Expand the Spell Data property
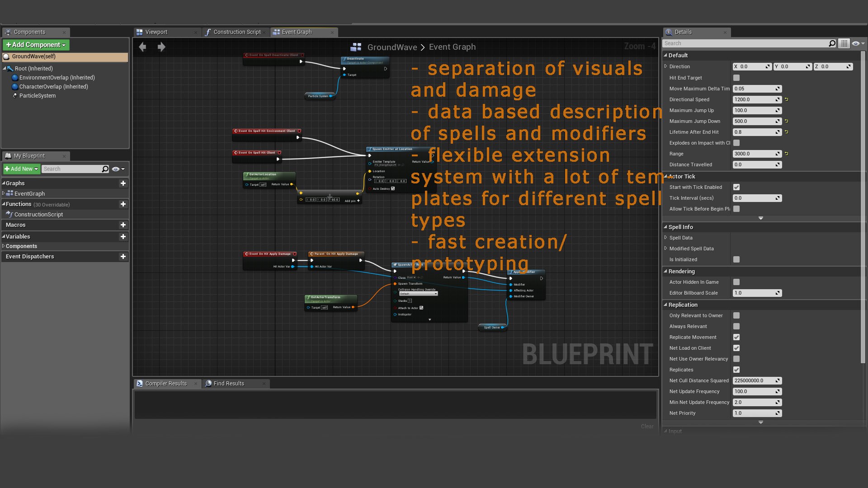Viewport: 868px width, 488px height. pos(665,237)
